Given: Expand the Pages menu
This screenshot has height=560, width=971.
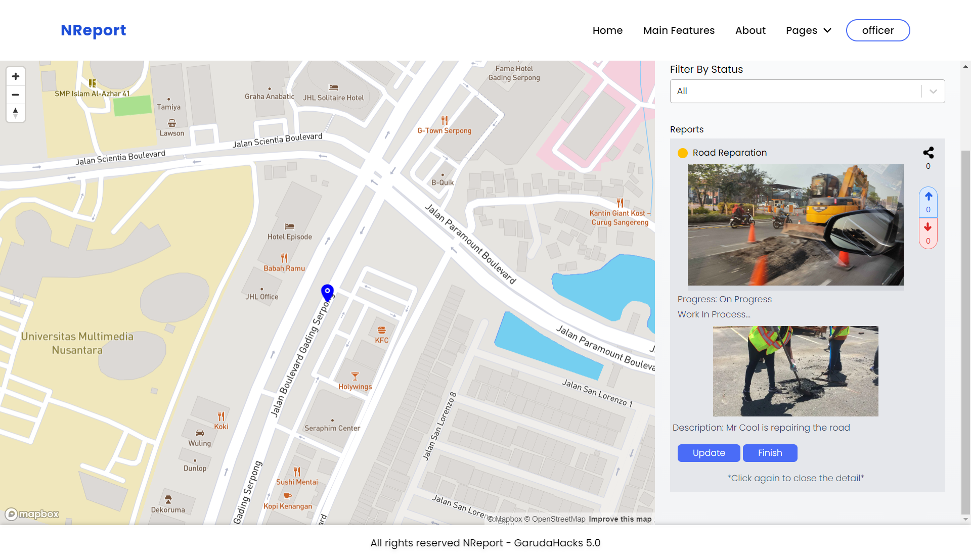Looking at the screenshot, I should pyautogui.click(x=808, y=30).
